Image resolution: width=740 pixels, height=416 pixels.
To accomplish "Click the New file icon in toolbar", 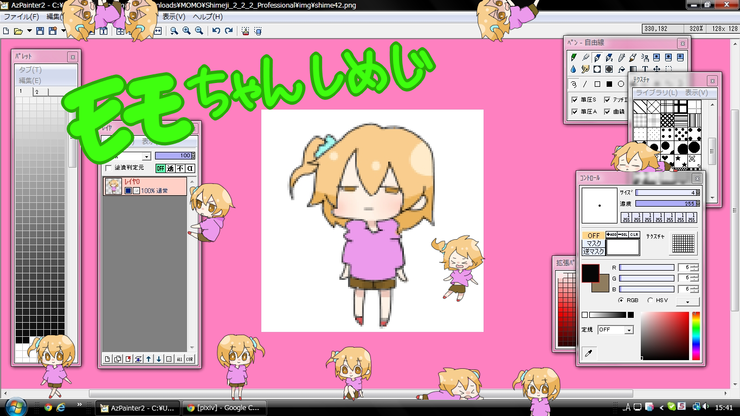I will pyautogui.click(x=6, y=31).
